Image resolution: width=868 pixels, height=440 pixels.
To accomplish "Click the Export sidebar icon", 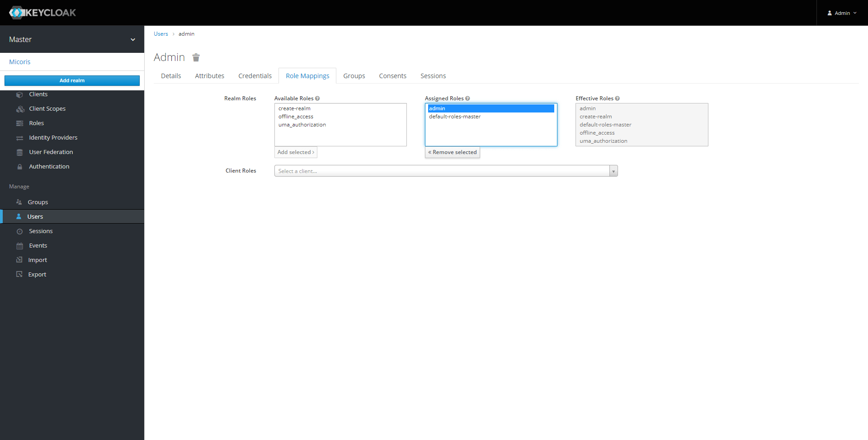I will coord(19,274).
